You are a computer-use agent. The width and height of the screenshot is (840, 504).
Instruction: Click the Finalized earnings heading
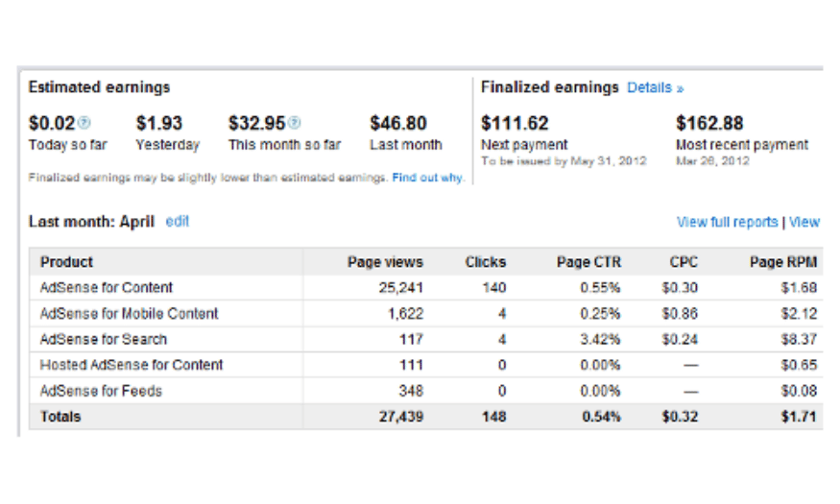(550, 87)
